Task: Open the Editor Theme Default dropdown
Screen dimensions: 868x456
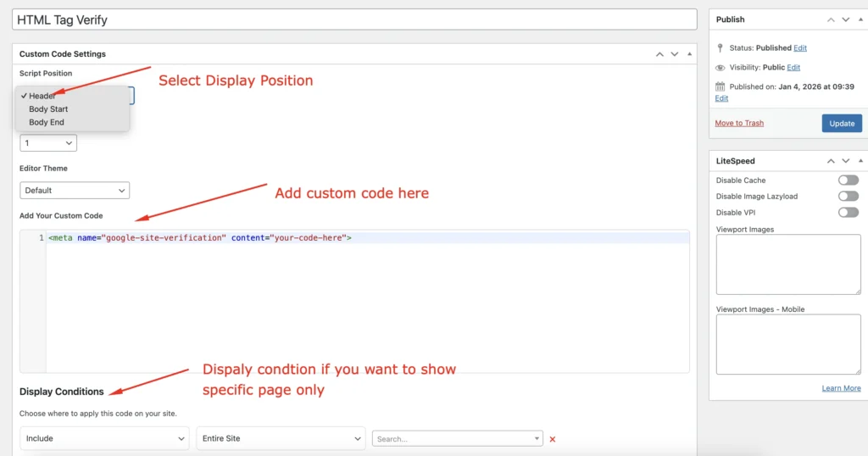Action: (75, 191)
